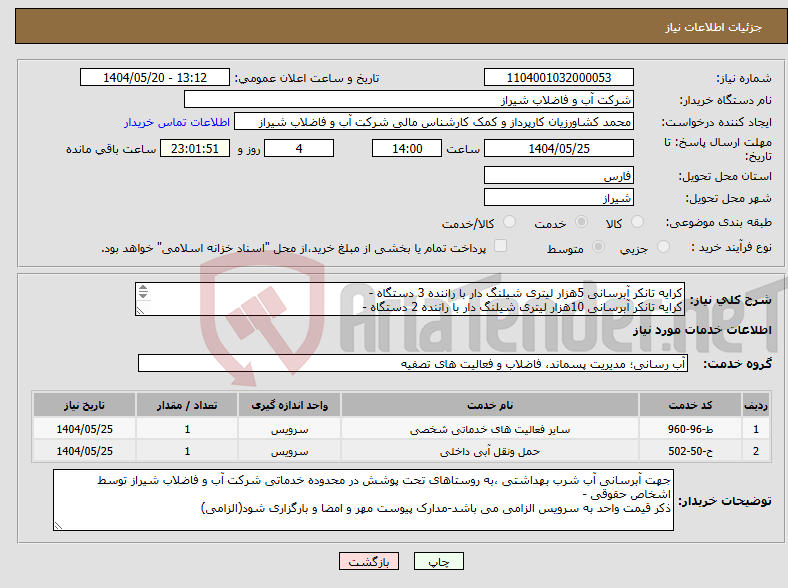Screen dimensions: 788x588
Task: Click the remaining time field 23:01:51
Action: (x=194, y=148)
